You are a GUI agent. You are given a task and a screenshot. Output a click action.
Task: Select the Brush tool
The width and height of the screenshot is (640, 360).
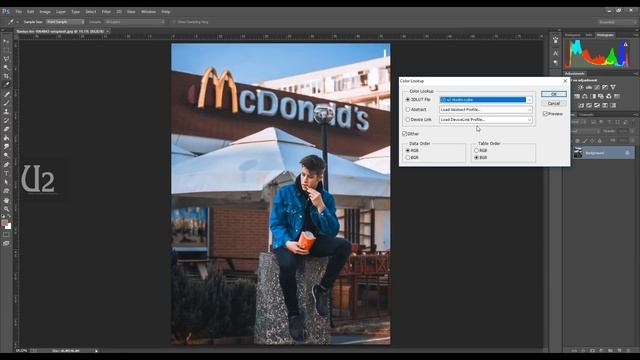point(6,103)
